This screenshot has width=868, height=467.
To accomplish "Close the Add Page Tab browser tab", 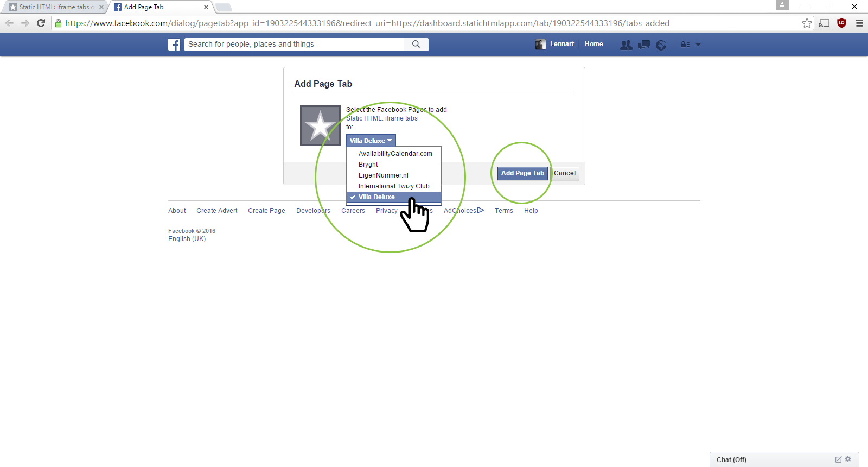I will (206, 7).
